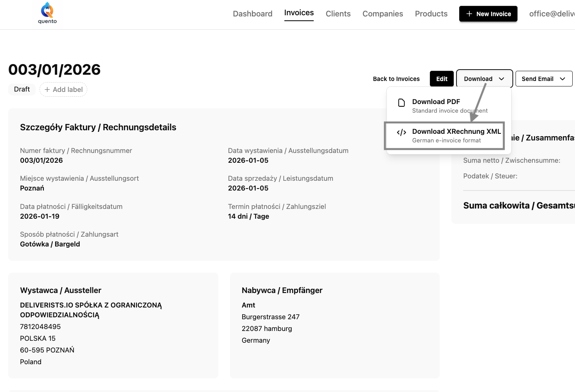Click the Edit button

[442, 79]
